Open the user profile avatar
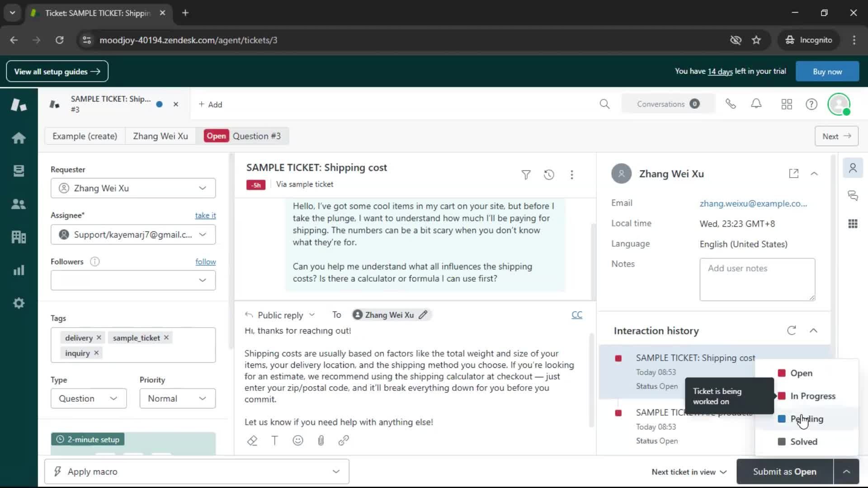 pyautogui.click(x=839, y=104)
